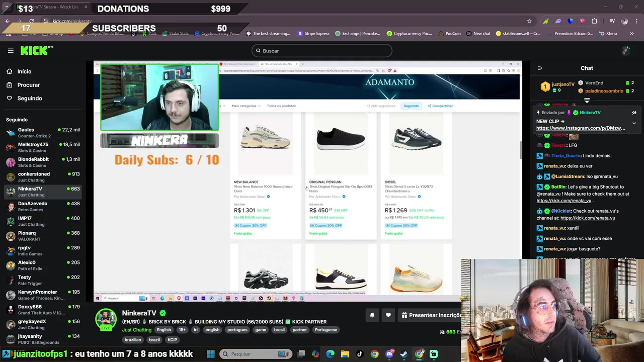Click taskbar Pesquisar search box
Viewport: 644px width, 362px height.
tap(255, 354)
